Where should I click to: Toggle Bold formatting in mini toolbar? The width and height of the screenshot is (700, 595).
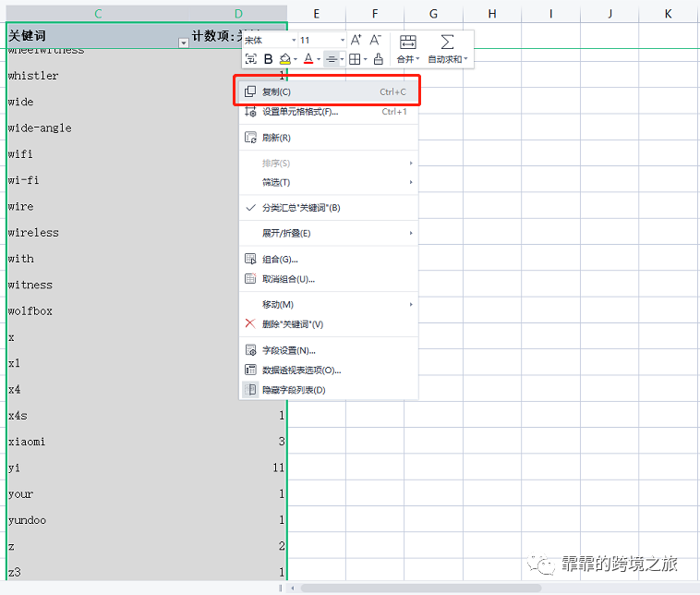tap(269, 59)
